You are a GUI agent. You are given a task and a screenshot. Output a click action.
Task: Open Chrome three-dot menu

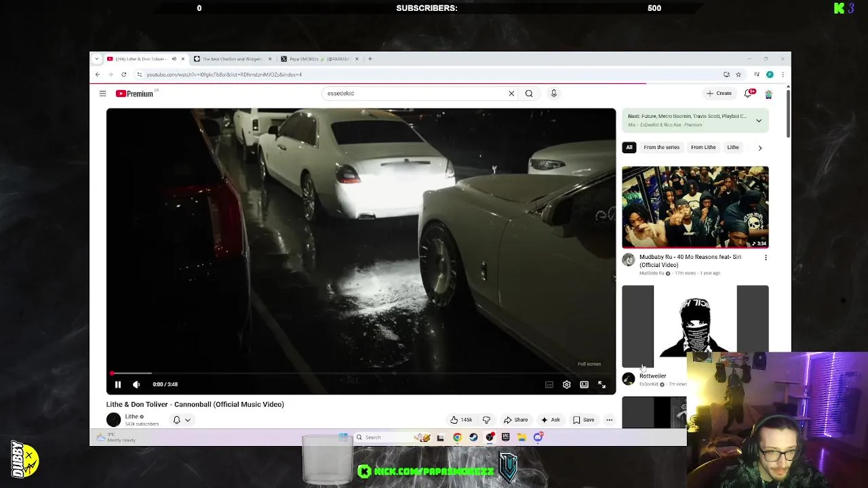pyautogui.click(x=783, y=75)
